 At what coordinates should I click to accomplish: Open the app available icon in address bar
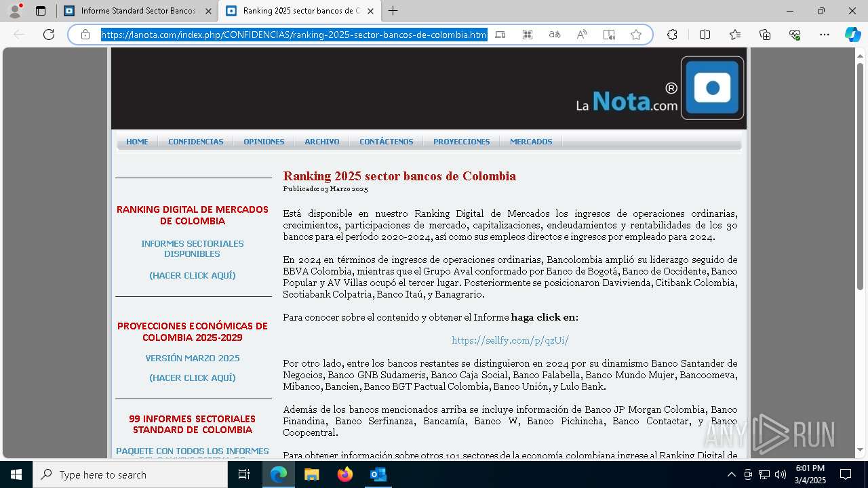point(500,35)
